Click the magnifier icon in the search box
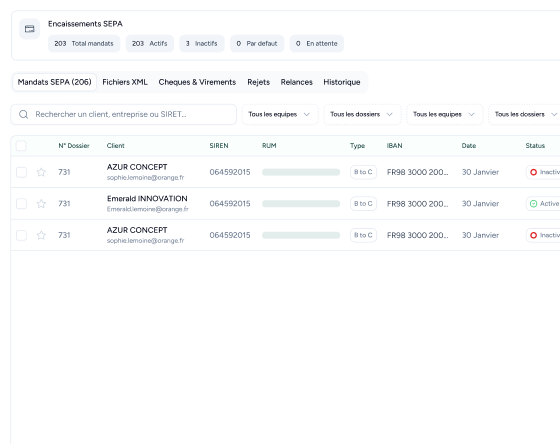The image size is (560, 444). pyautogui.click(x=24, y=114)
